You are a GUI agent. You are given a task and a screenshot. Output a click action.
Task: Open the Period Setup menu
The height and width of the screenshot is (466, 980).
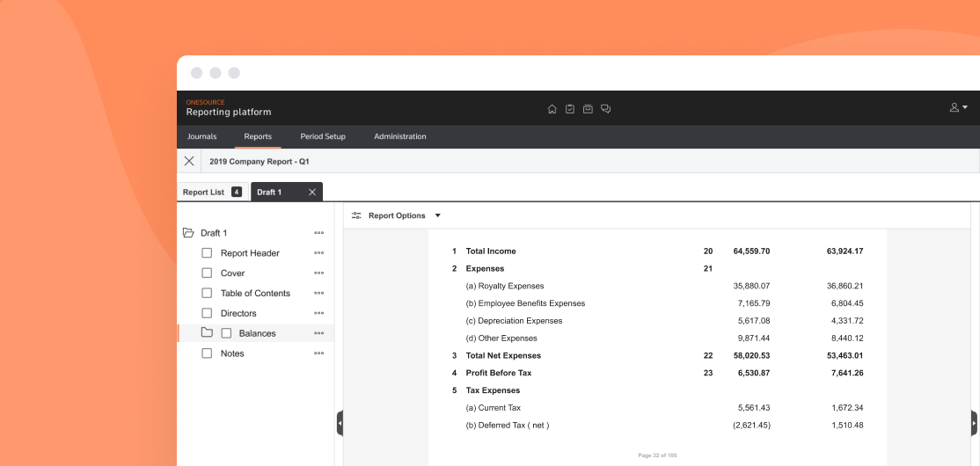pyautogui.click(x=323, y=136)
